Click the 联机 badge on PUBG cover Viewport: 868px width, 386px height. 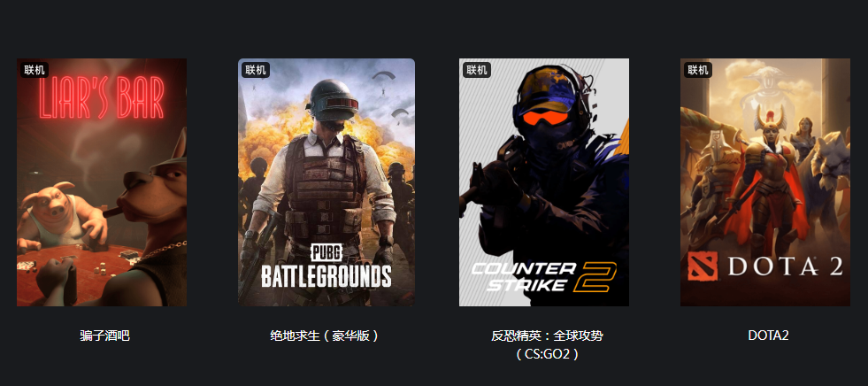pyautogui.click(x=256, y=70)
